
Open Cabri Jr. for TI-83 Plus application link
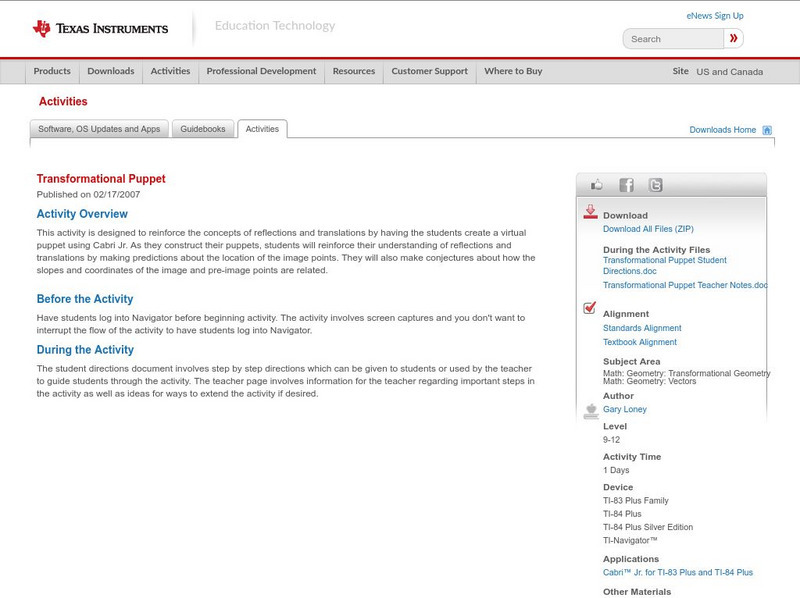(x=678, y=572)
